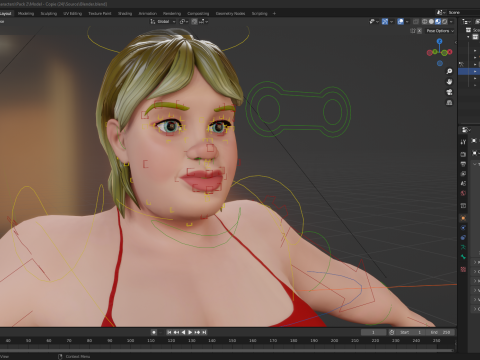Open object types visibility dropdown
This screenshot has width=480, height=360.
[374, 21]
